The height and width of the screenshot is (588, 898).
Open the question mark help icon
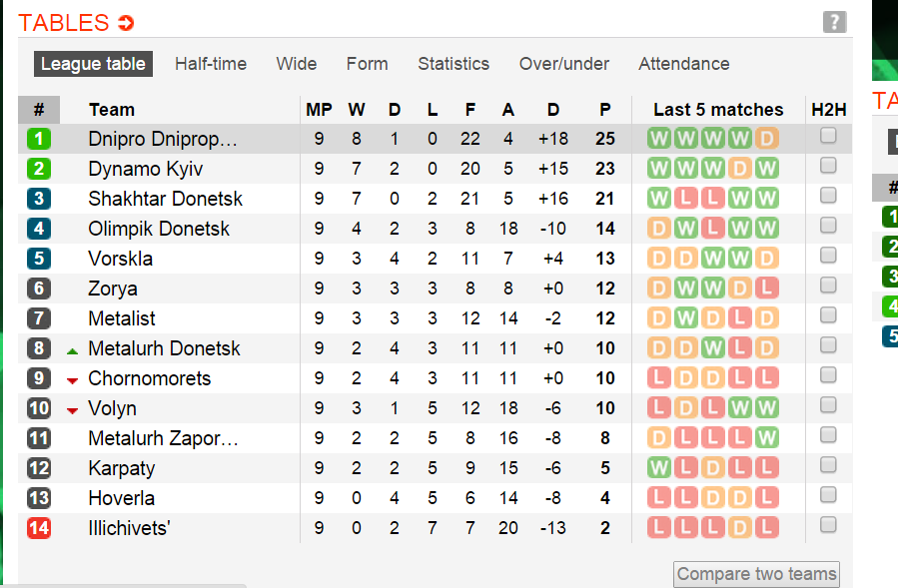click(834, 22)
